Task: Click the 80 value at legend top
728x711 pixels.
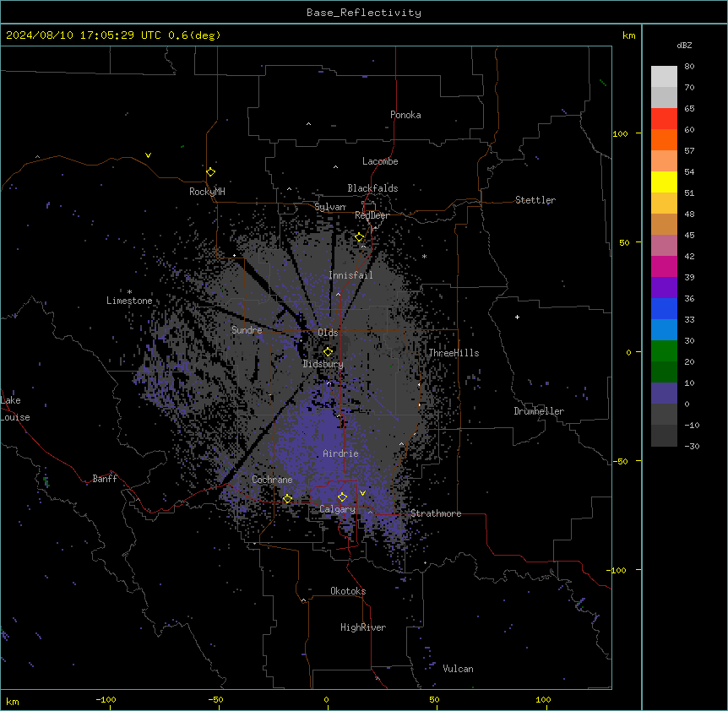Action: (689, 67)
